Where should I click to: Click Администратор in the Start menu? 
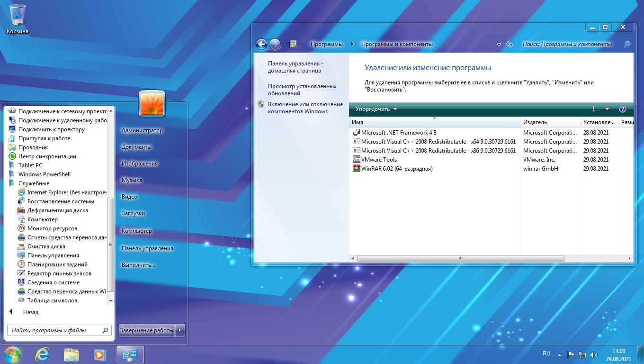[142, 130]
